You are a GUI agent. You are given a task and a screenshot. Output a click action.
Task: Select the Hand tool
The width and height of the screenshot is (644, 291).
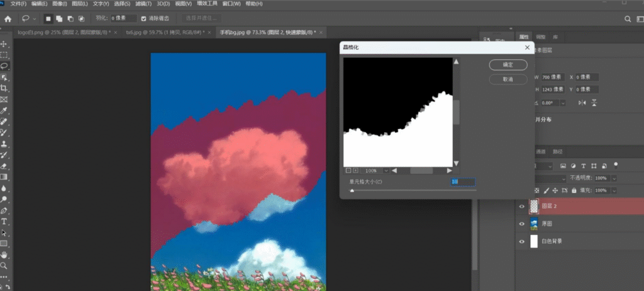pyautogui.click(x=4, y=254)
